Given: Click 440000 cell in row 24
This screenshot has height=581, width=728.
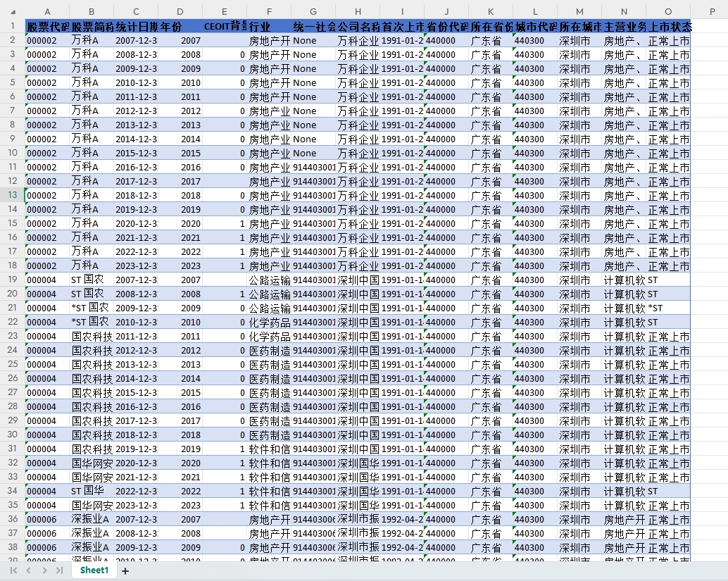Looking at the screenshot, I should coord(446,350).
